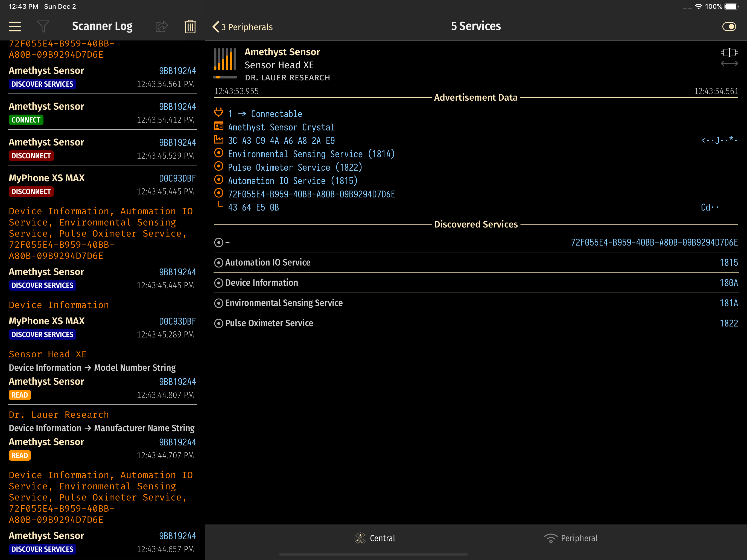The height and width of the screenshot is (560, 747).
Task: Tap the 'Discovered Services' section header
Action: click(x=475, y=224)
